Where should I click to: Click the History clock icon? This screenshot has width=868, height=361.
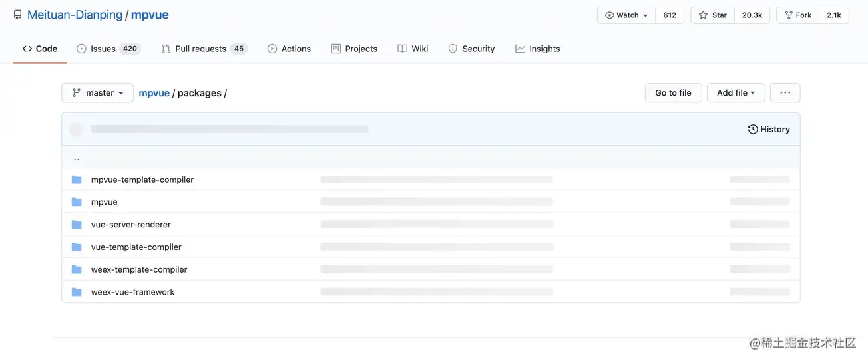click(753, 129)
